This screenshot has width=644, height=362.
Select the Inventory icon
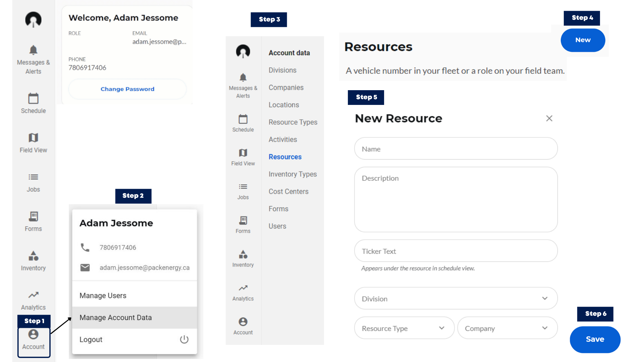tap(33, 259)
